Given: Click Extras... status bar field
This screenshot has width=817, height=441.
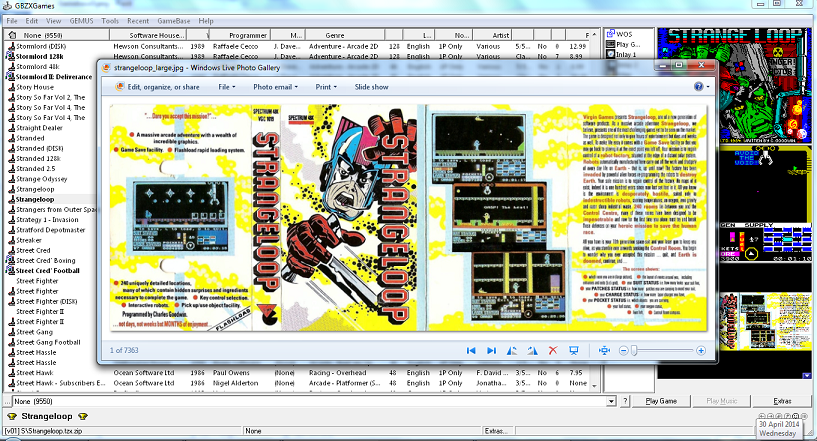Looking at the screenshot, I should (497, 431).
